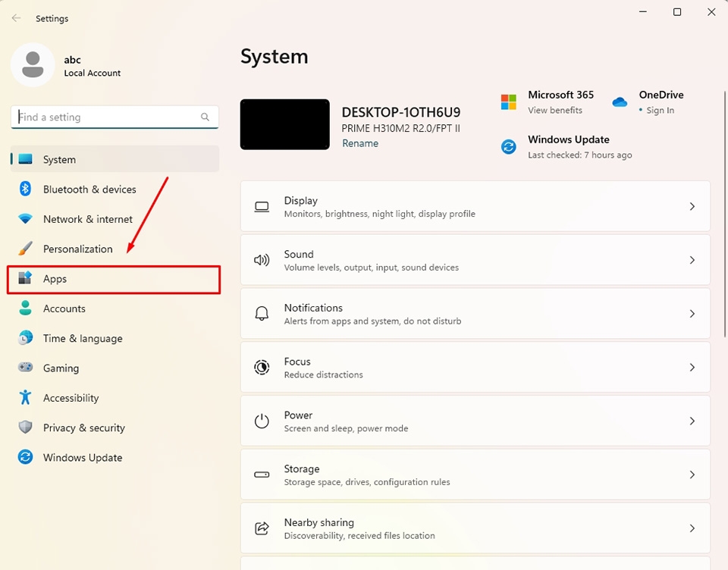Click the Bluetooth icon in sidebar
728x570 pixels.
pyautogui.click(x=25, y=189)
